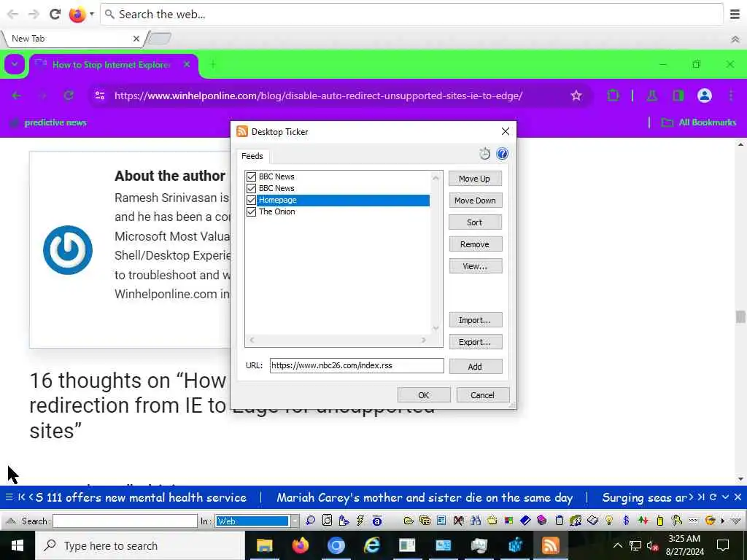Collapse top browser tab bar chevron
The width and height of the screenshot is (747, 560).
[x=735, y=39]
